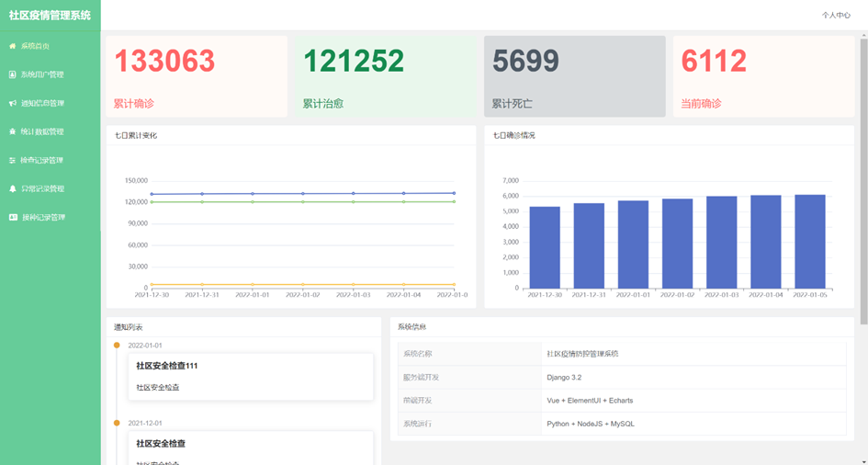This screenshot has width=868, height=465.
Task: Click the blue line point at 2021-12-31
Action: point(202,194)
